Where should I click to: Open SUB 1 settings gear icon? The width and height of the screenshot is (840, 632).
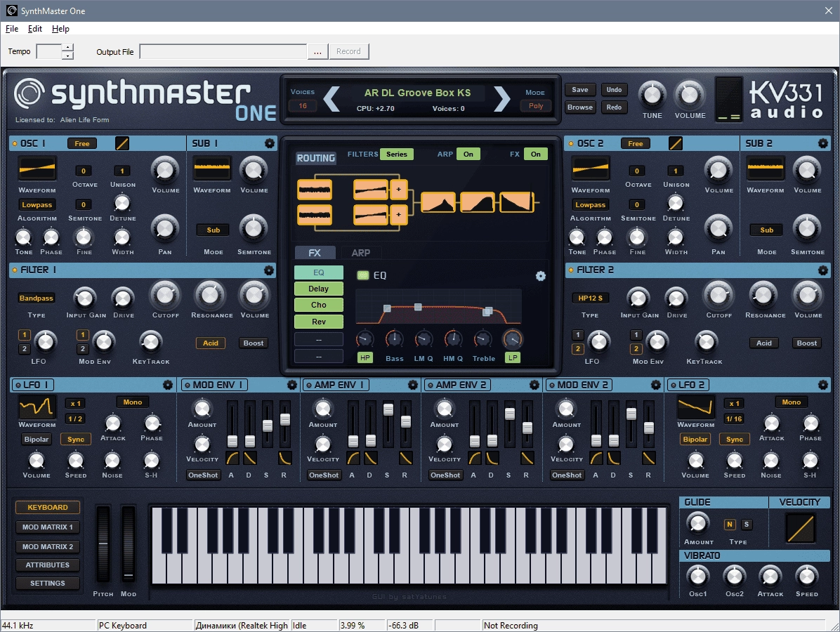pos(270,143)
